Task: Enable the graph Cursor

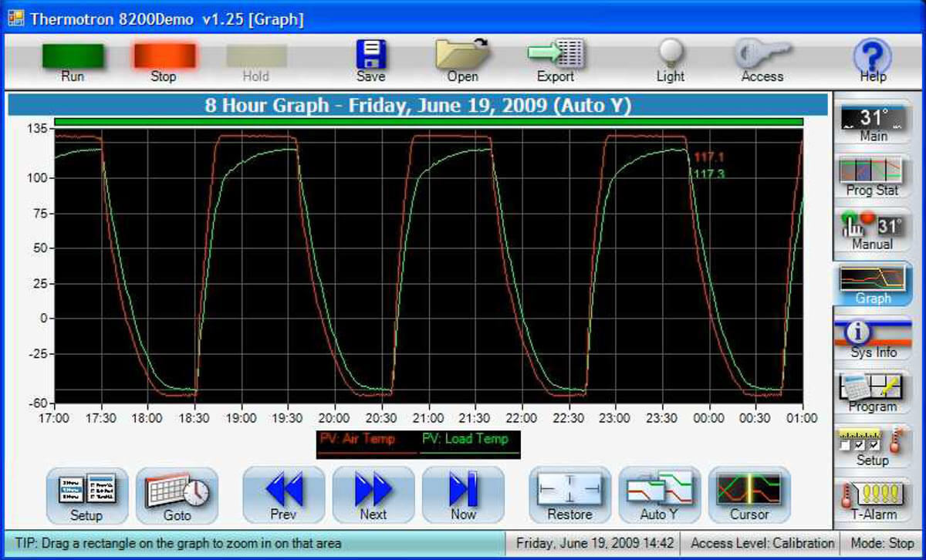Action: [x=749, y=495]
